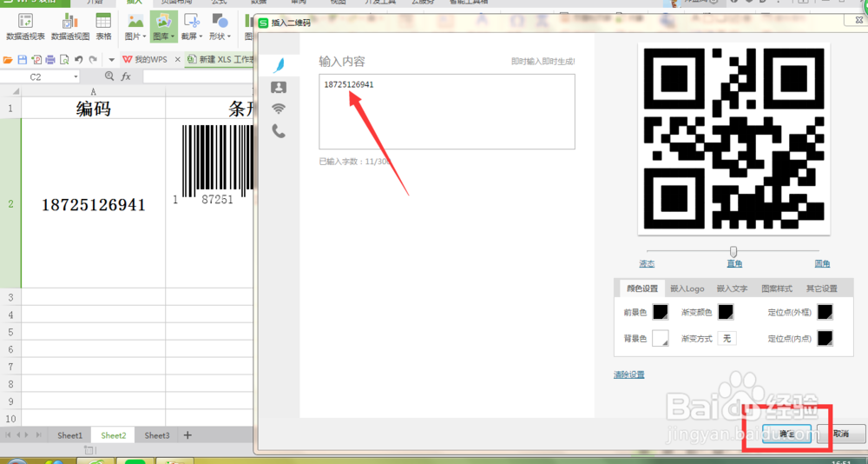868x464 pixels.
Task: Switch to the 嵌入Logo tab
Action: point(687,288)
